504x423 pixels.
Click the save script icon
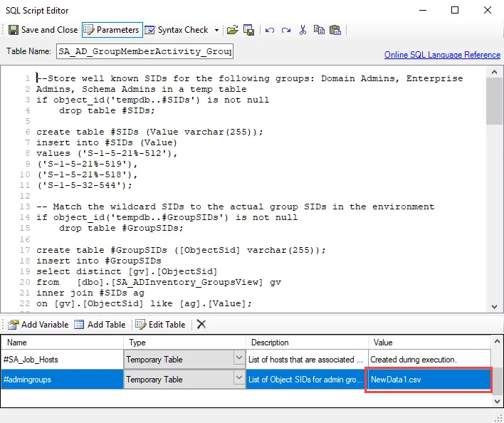(x=248, y=30)
